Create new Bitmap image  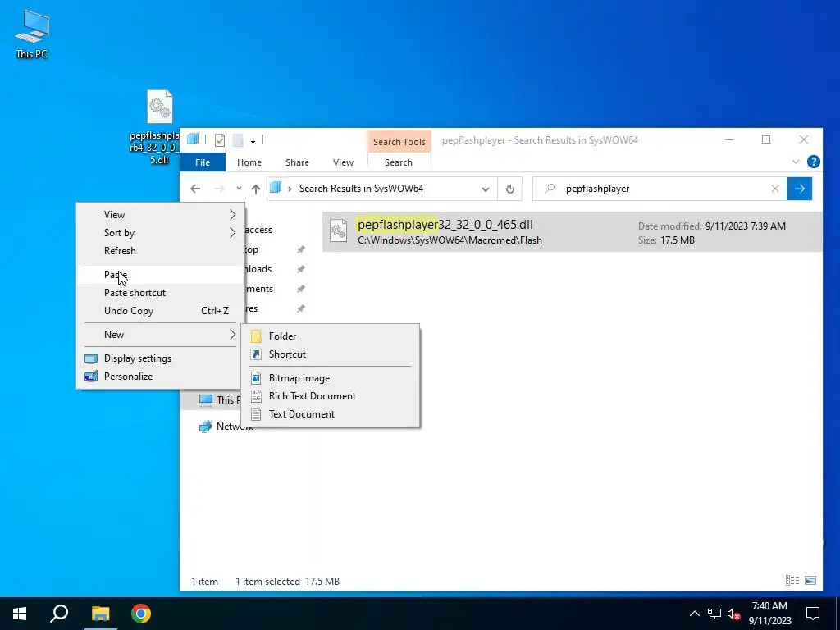tap(331, 378)
